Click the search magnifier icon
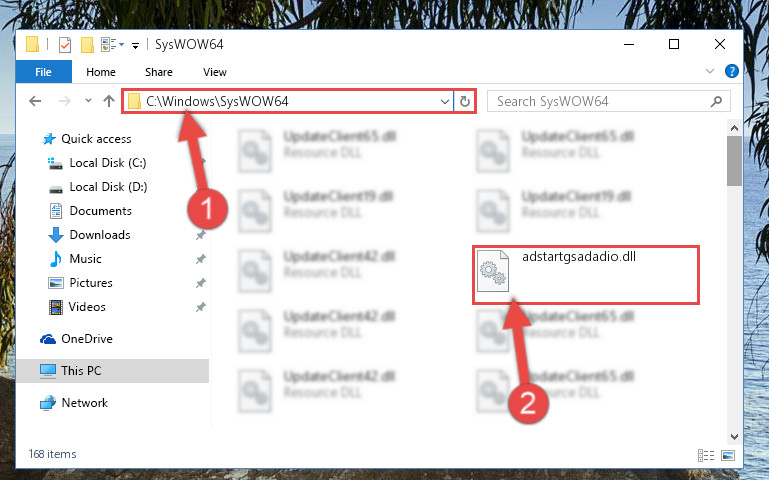 (716, 101)
